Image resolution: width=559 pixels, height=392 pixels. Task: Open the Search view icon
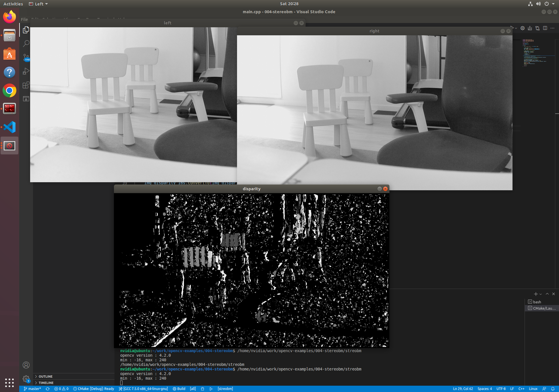26,44
